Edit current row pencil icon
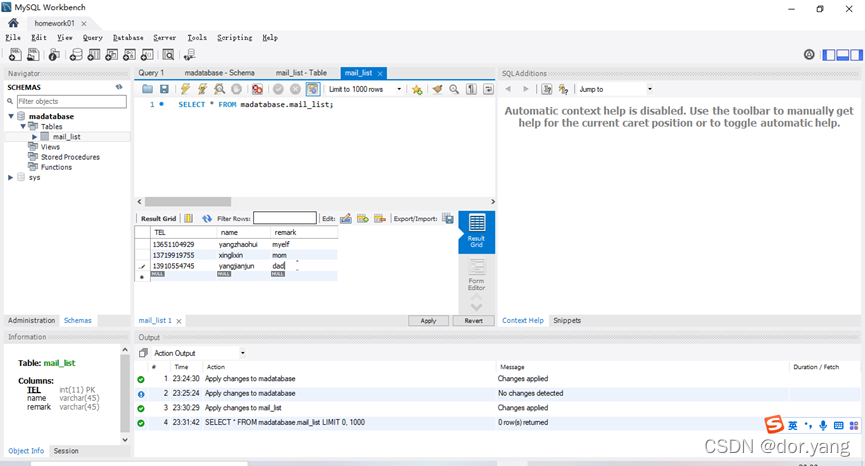The width and height of the screenshot is (865, 466). [x=346, y=218]
